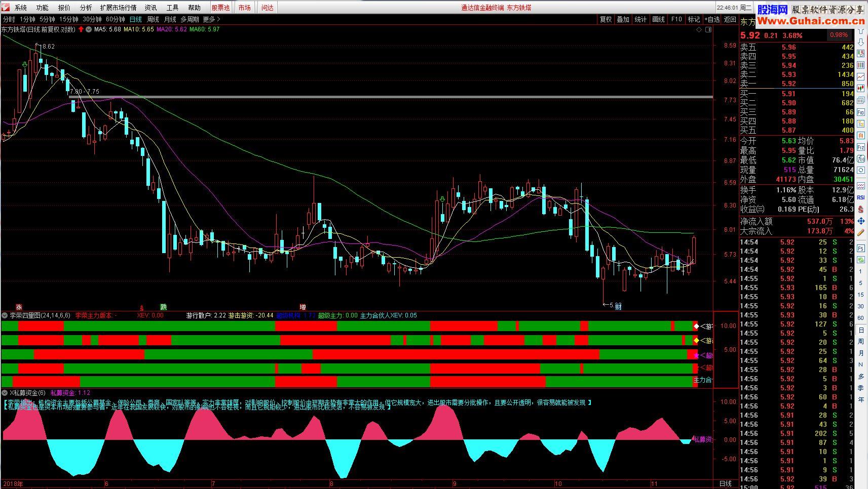Click the 问达 button
Image resolution: width=868 pixels, height=489 pixels.
(x=268, y=8)
